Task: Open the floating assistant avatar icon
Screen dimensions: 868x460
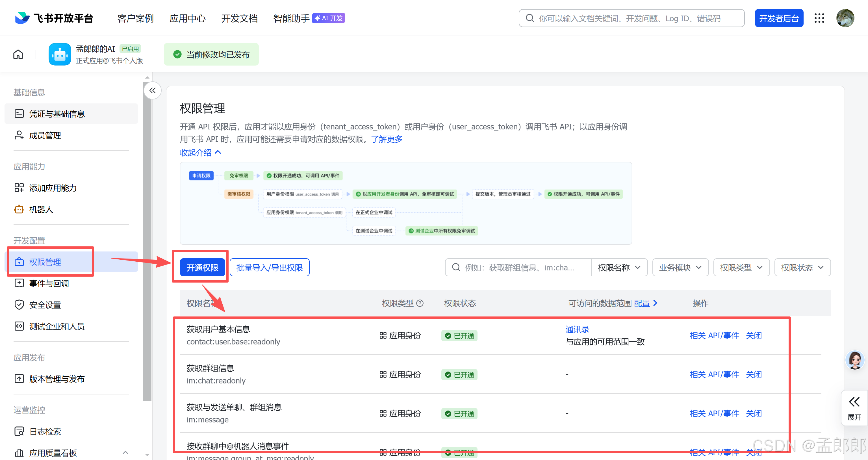Action: (855, 360)
